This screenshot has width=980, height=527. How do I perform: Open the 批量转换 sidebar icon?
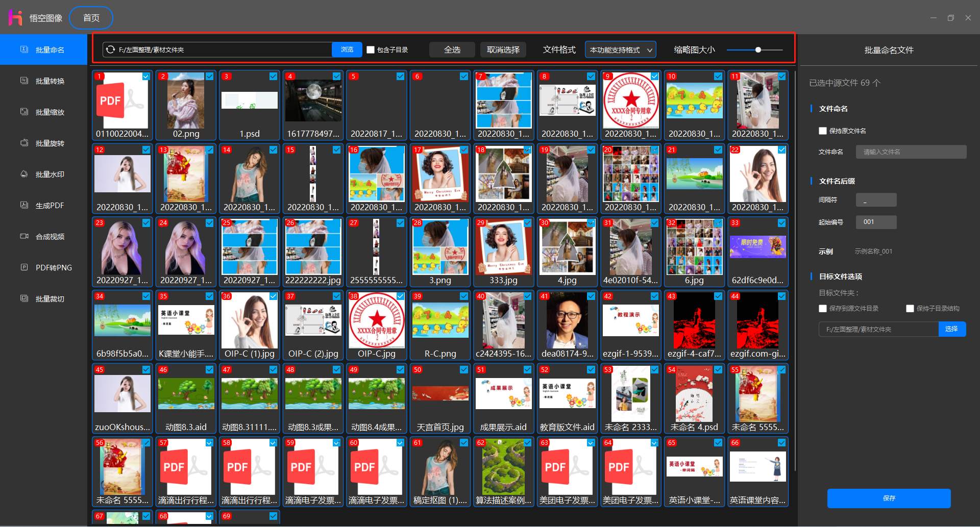coord(24,81)
